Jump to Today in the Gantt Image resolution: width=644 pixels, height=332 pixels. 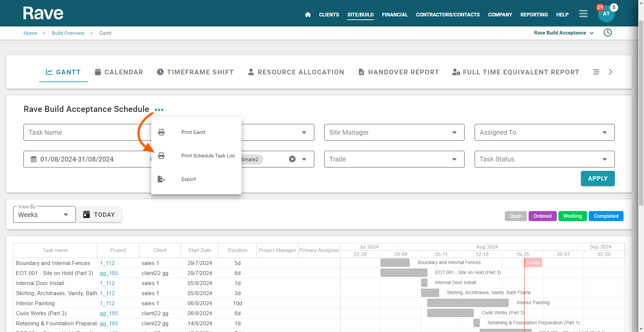click(100, 214)
